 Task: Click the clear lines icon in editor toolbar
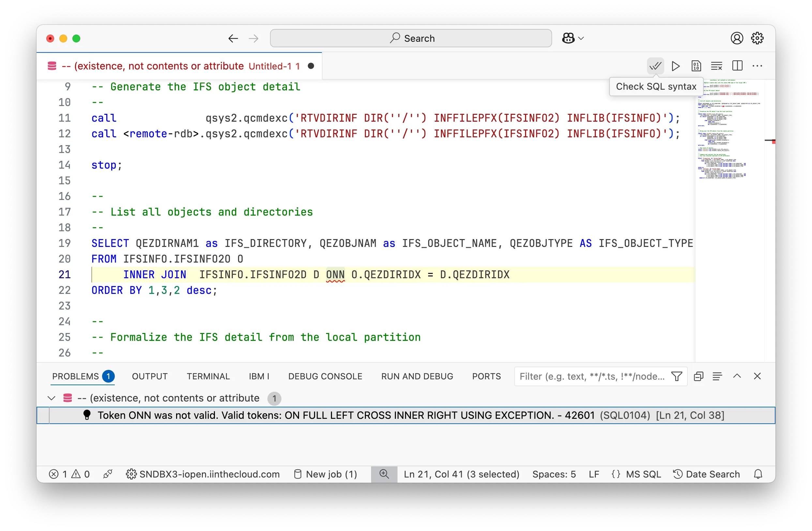tap(716, 66)
